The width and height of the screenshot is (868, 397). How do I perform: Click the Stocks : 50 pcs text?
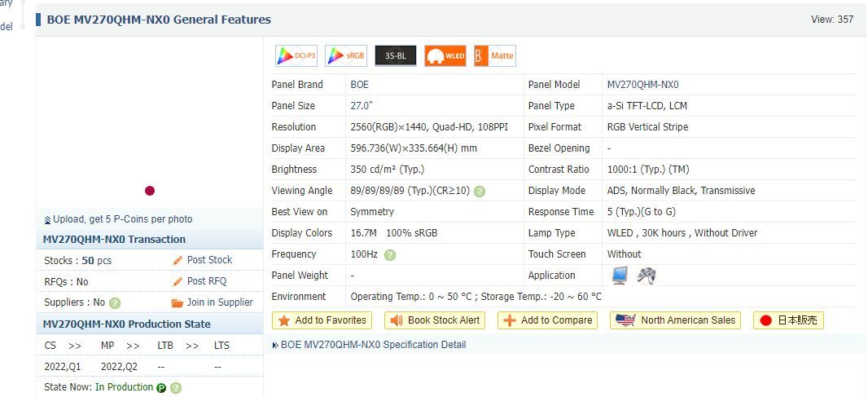click(77, 261)
